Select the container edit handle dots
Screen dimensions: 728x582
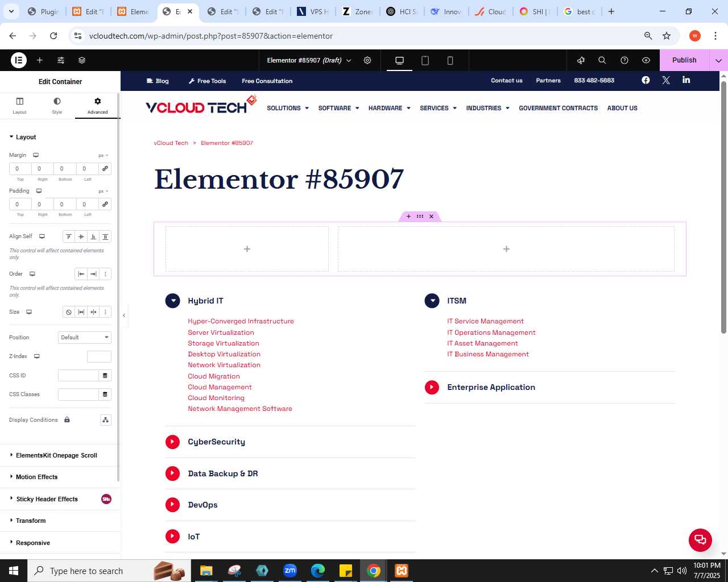tap(420, 217)
